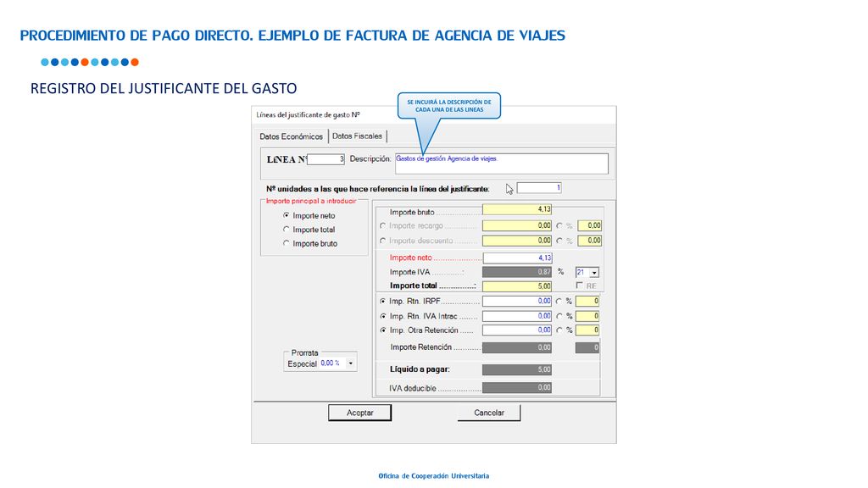Select the Imp. Otra Retención radio button
The height and width of the screenshot is (488, 868).
(x=382, y=330)
